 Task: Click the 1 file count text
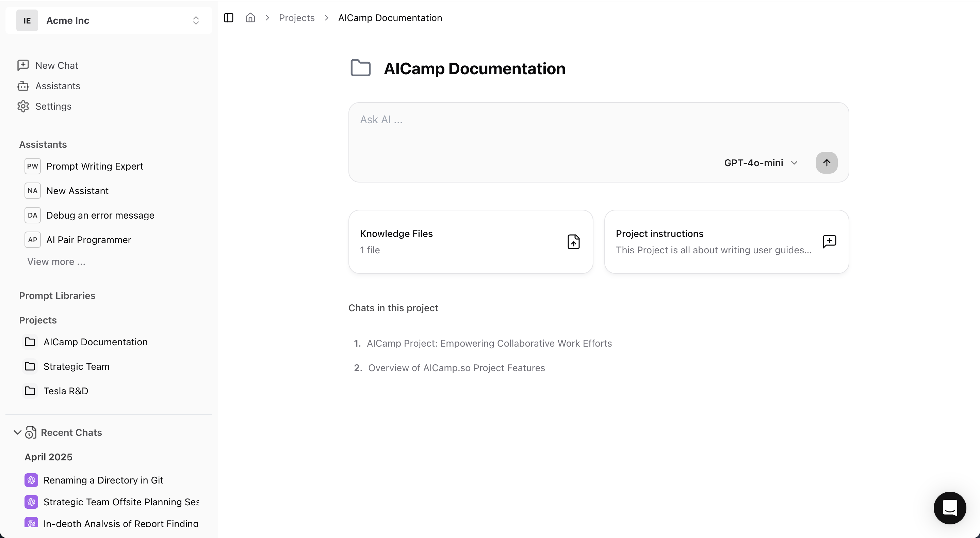point(370,250)
